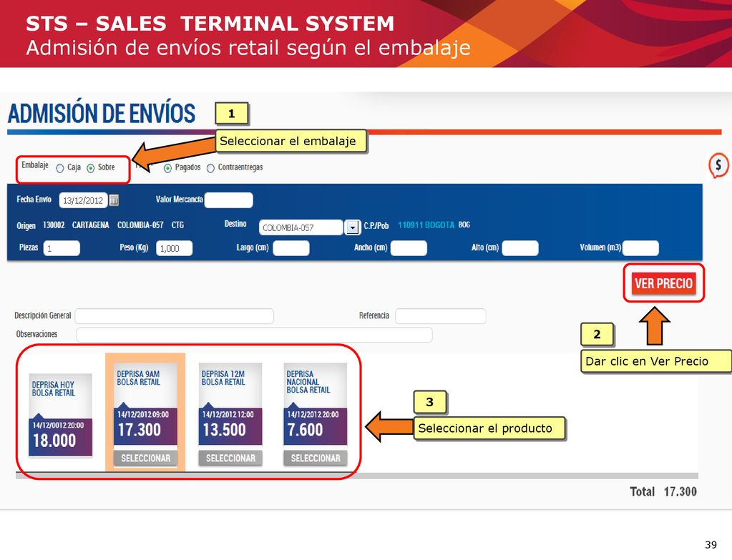Click the Observaciones text field
The width and height of the screenshot is (732, 560).
pyautogui.click(x=255, y=335)
